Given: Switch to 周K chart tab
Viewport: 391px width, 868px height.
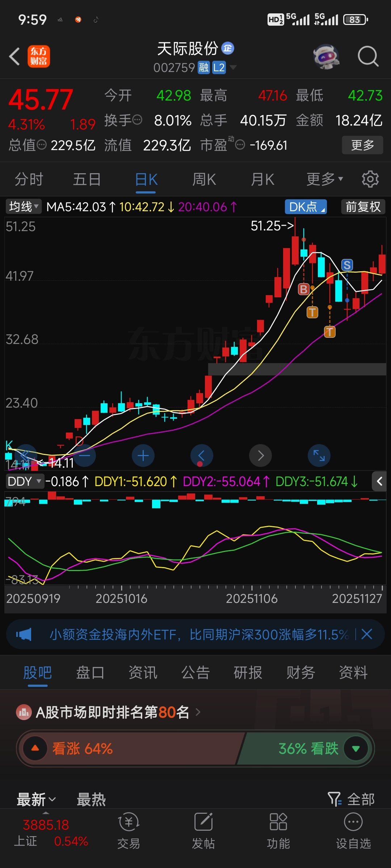Looking at the screenshot, I should coord(204,179).
